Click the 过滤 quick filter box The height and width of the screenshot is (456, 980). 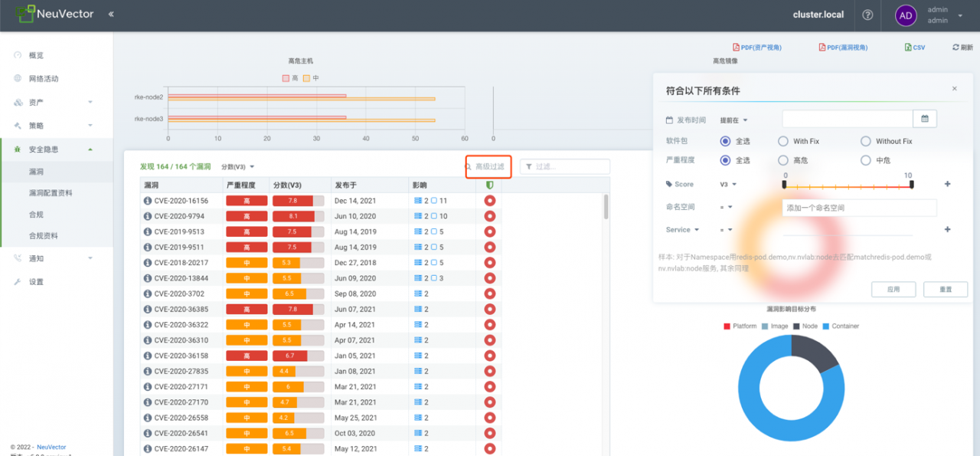(x=565, y=166)
